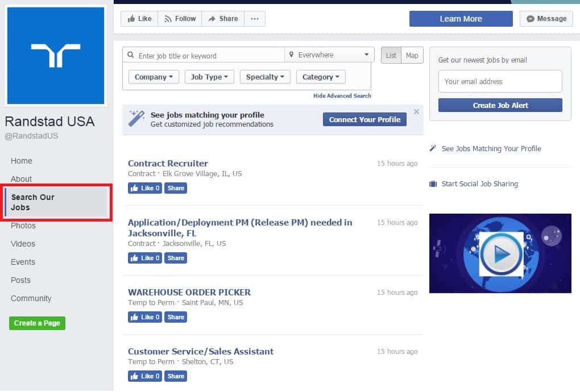
Task: Click the email address input field
Action: click(x=500, y=81)
